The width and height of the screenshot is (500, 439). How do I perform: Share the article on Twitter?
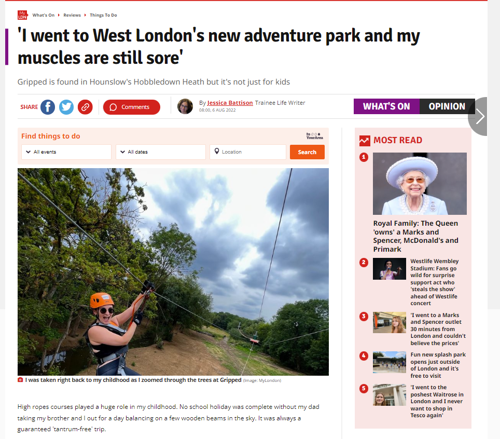66,107
